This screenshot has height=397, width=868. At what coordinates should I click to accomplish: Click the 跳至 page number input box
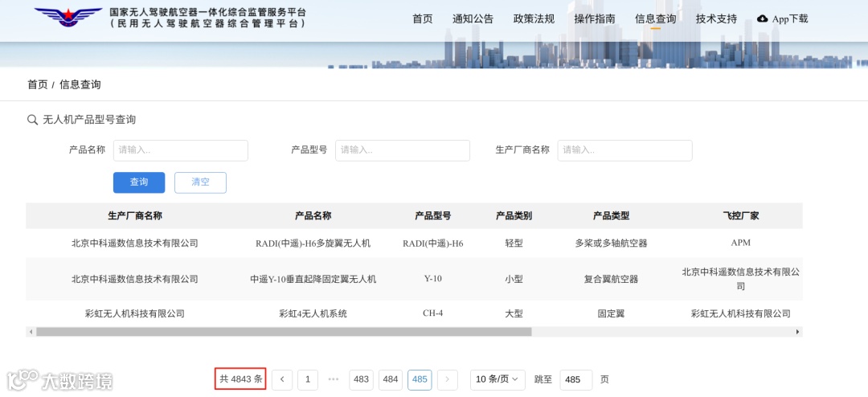pos(575,379)
